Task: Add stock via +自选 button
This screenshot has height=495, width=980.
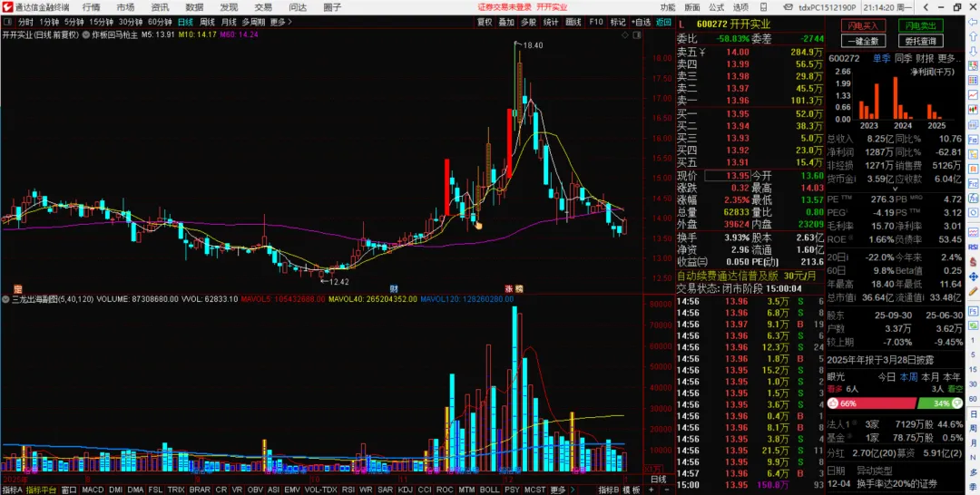Action: (641, 22)
